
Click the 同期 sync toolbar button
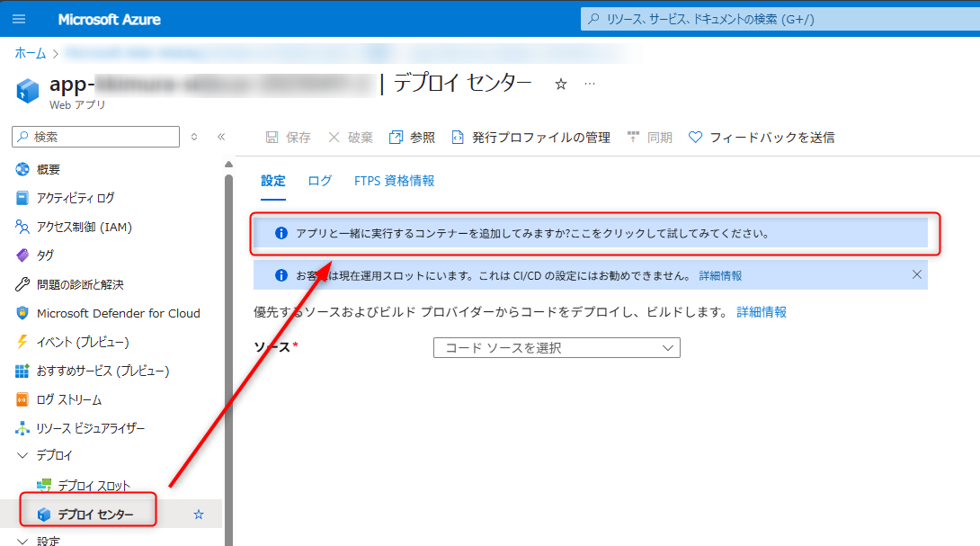click(649, 137)
